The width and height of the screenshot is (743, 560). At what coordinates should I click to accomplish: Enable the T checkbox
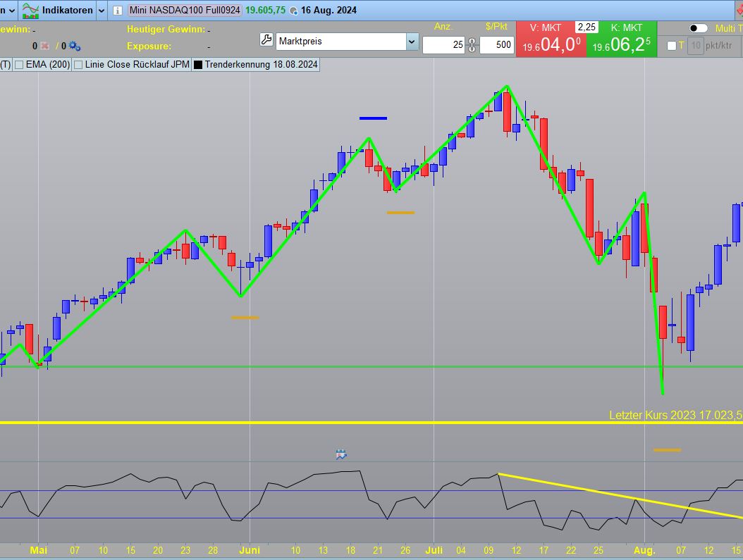(671, 46)
